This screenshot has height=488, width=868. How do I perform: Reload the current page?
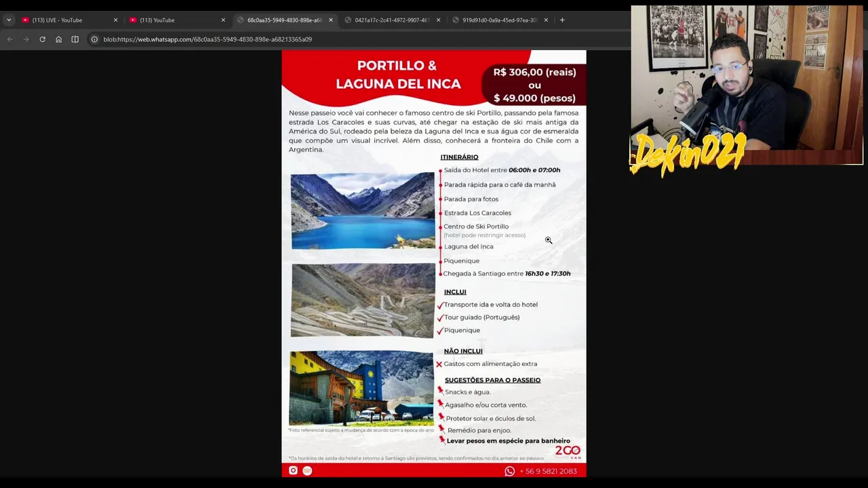[42, 39]
